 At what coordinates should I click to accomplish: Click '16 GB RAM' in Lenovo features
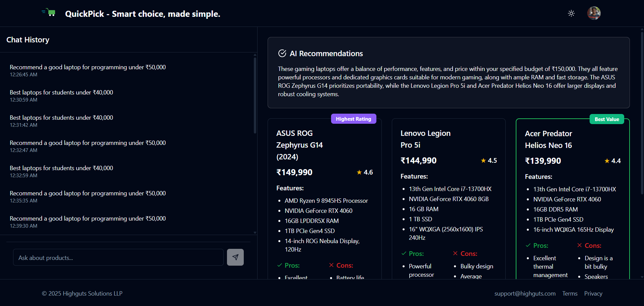(x=424, y=209)
